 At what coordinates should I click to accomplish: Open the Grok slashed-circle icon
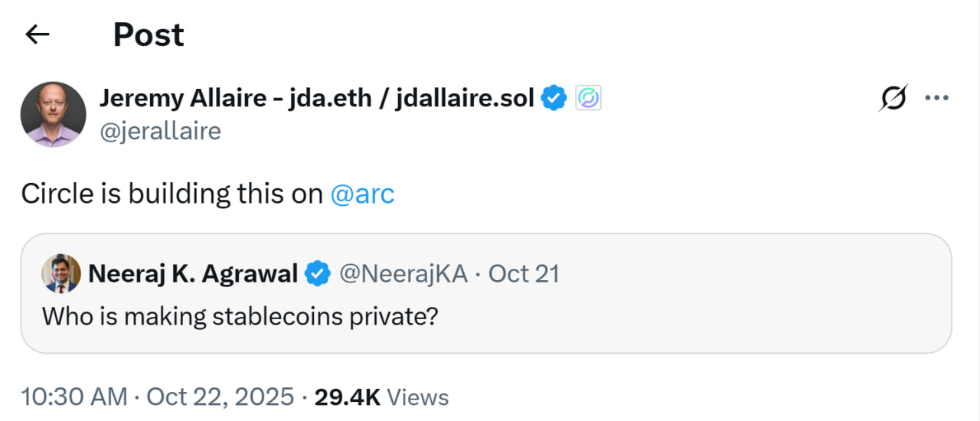(x=893, y=99)
